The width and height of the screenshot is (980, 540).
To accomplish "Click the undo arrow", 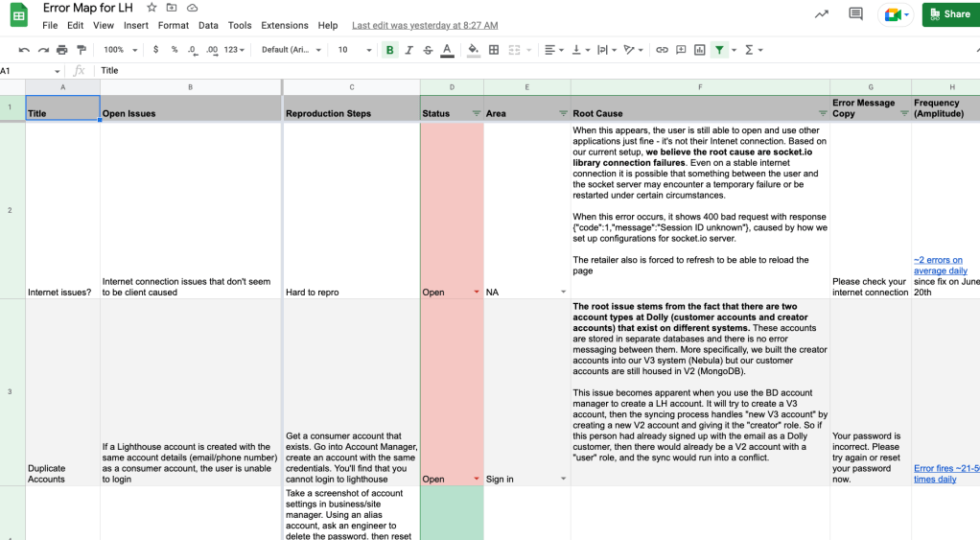I will (24, 50).
